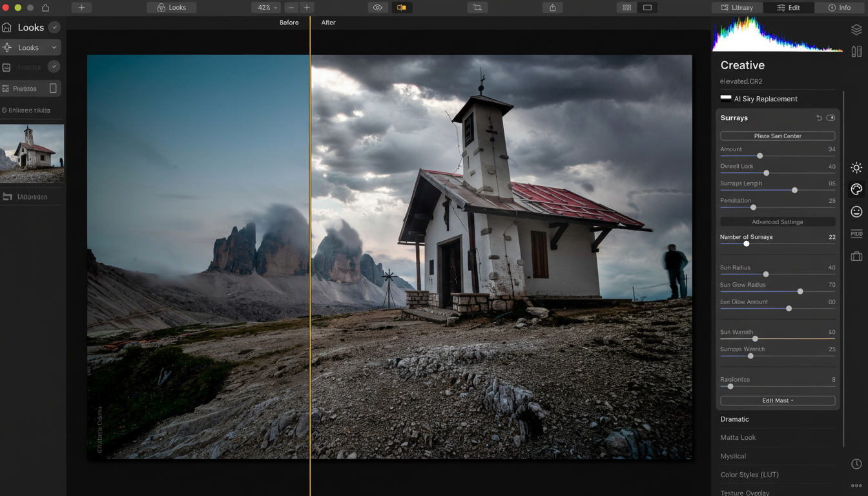Open the Edit Mask dropdown
This screenshot has height=496, width=868.
(778, 400)
